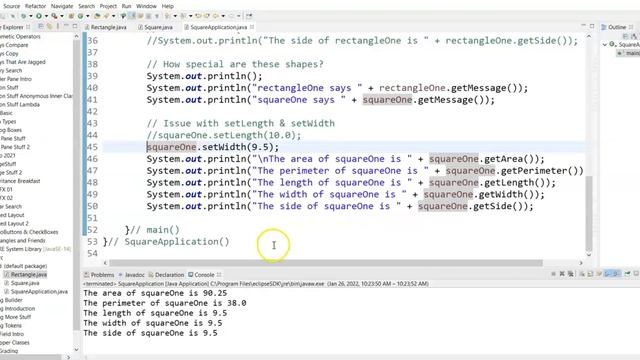Select main method in Outline view
Viewport: 640px width, 360px height.
[629, 53]
